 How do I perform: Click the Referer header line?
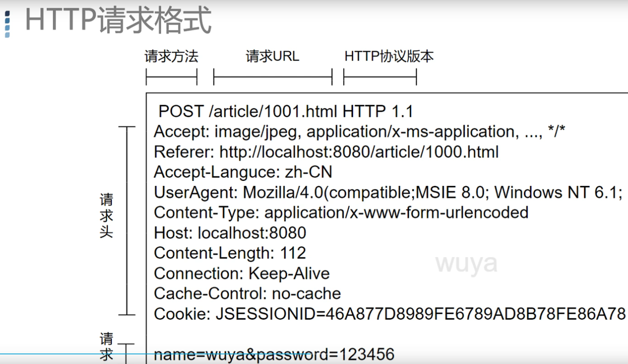(x=326, y=152)
